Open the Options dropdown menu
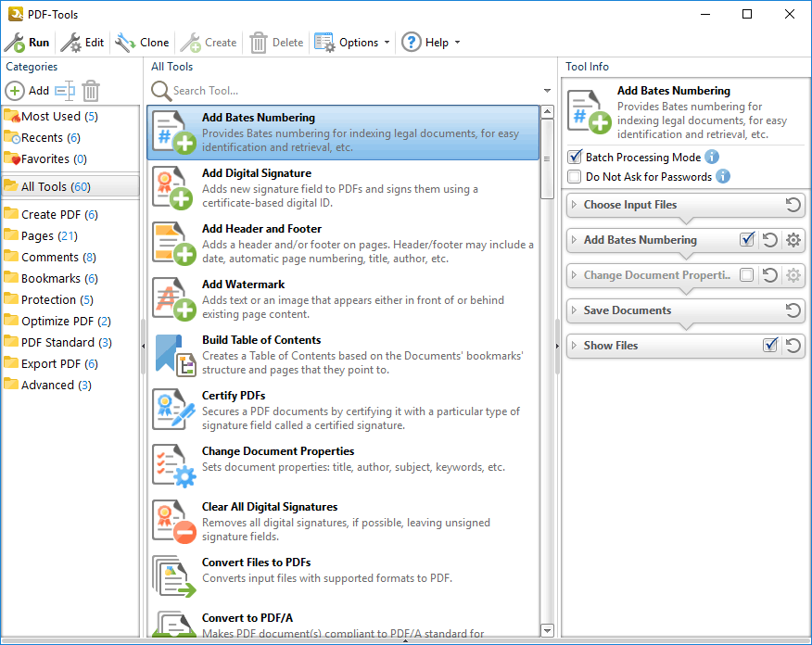Viewport: 812px width, 645px height. click(x=352, y=43)
